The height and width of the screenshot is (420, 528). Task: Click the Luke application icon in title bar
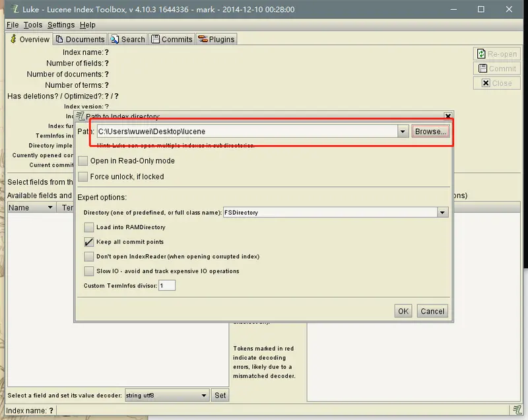(x=15, y=9)
